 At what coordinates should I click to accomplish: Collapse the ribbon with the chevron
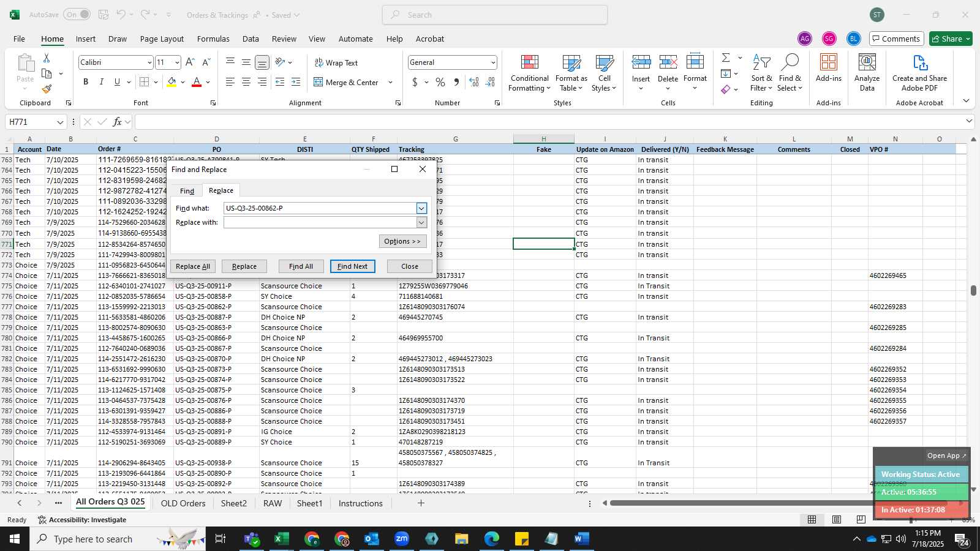(x=966, y=101)
